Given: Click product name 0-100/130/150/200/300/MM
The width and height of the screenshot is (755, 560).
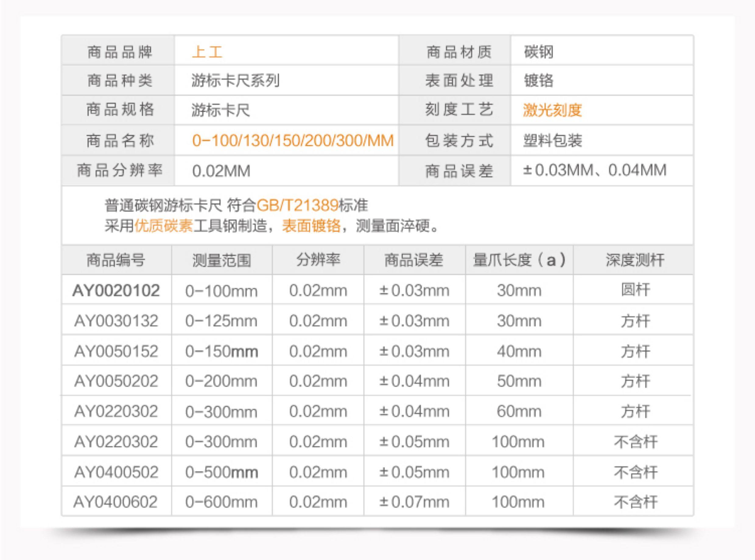Looking at the screenshot, I should coord(293,140).
